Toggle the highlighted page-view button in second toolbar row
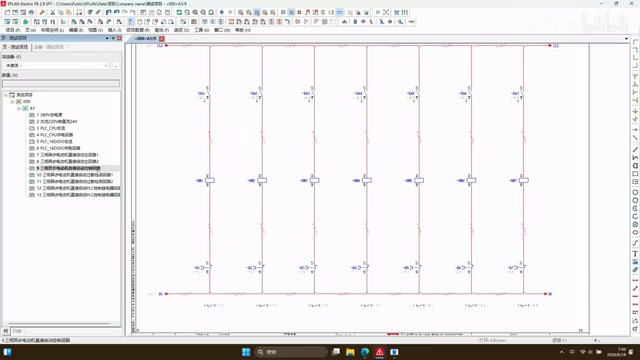This screenshot has width=640, height=360. 131,22
